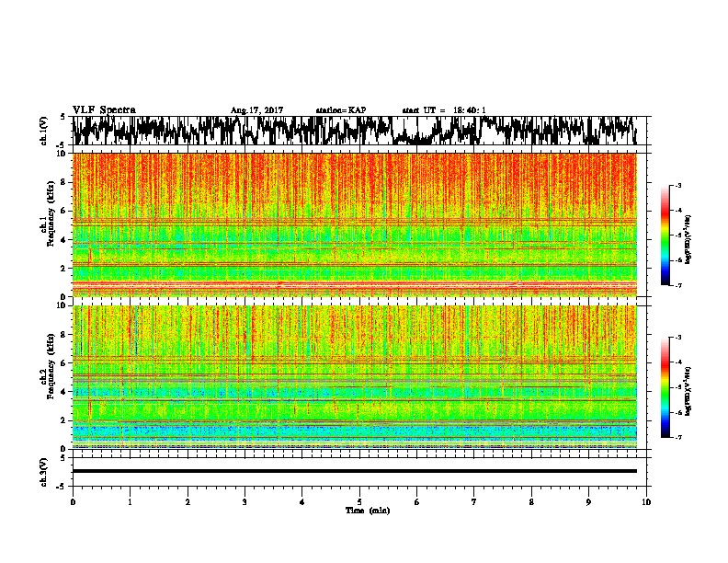This screenshot has width=728, height=563.
Task: Click the "-7" label on ch.2 colorbar
Action: (677, 437)
